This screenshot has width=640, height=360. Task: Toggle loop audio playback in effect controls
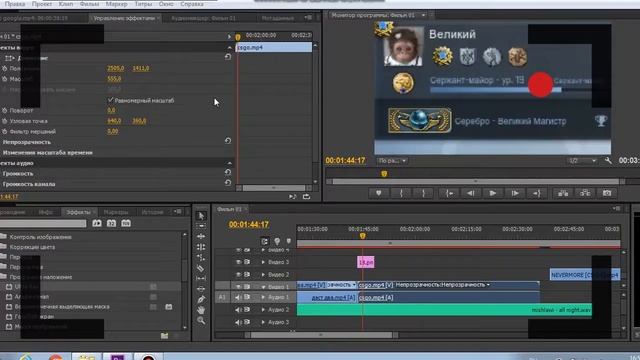coord(306,197)
